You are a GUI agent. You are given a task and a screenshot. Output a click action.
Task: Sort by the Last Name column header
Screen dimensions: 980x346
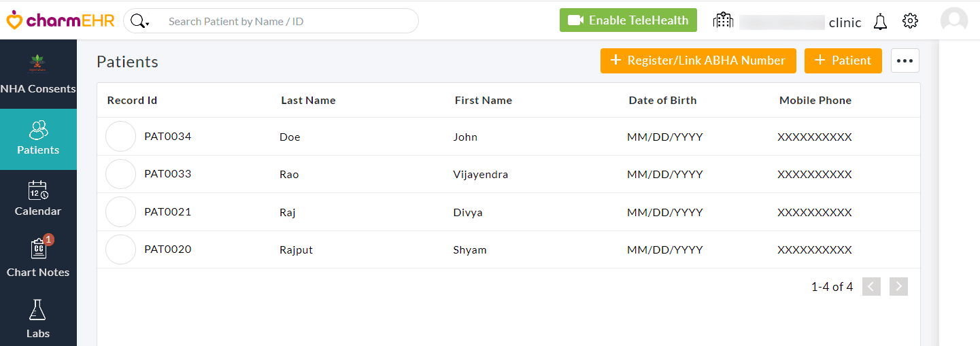click(308, 101)
